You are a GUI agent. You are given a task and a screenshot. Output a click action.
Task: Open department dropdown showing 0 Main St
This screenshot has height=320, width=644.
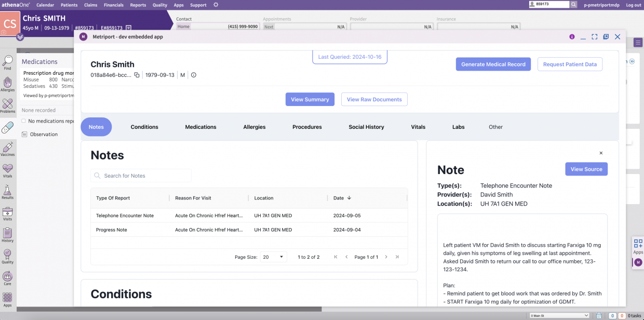tap(559, 315)
